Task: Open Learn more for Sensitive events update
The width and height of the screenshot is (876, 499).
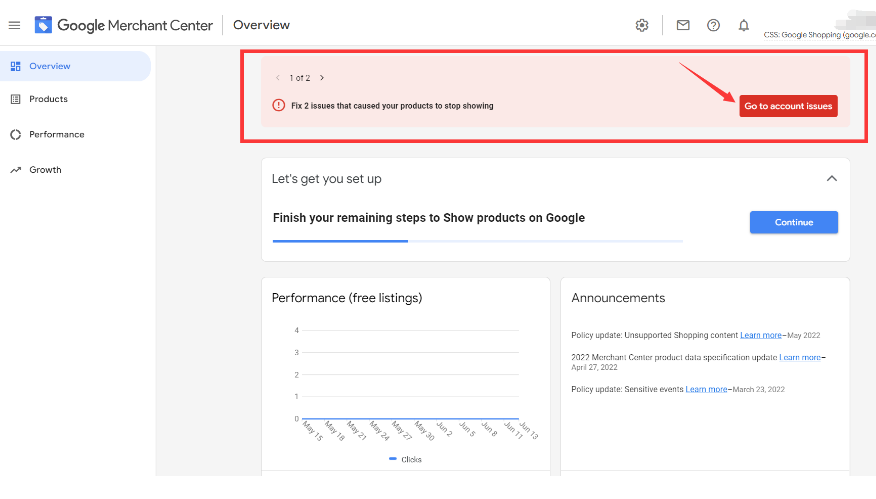Action: [706, 389]
